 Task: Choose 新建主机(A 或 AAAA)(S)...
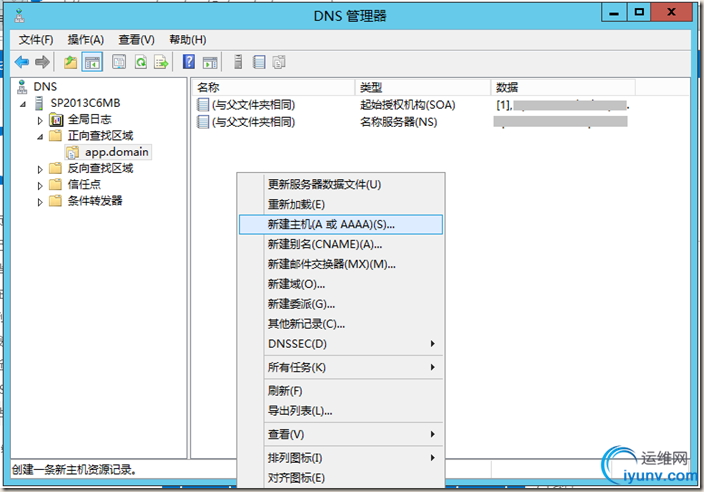coord(341,224)
